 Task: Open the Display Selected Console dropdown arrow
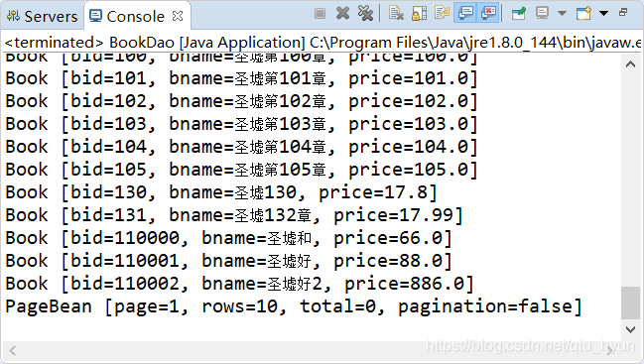562,14
